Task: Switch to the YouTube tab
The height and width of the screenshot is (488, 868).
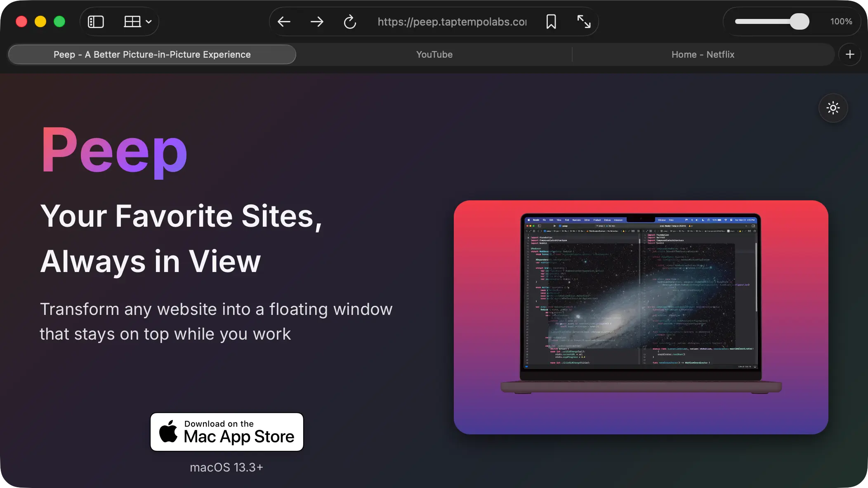Action: 434,54
